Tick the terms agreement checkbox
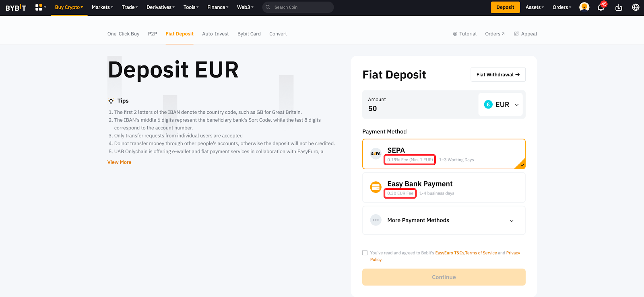Screen dimensions: 644x297 tap(365, 253)
